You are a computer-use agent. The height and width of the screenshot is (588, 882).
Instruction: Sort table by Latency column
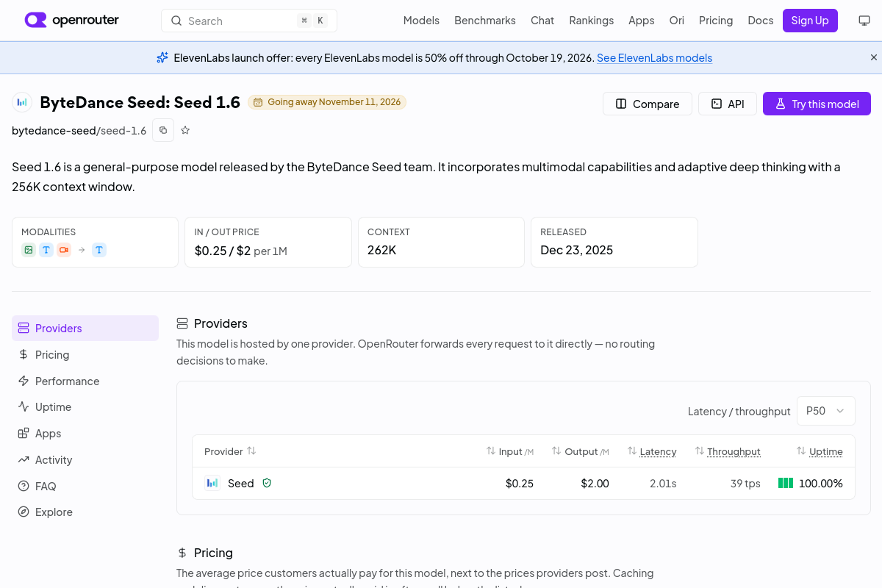651,451
